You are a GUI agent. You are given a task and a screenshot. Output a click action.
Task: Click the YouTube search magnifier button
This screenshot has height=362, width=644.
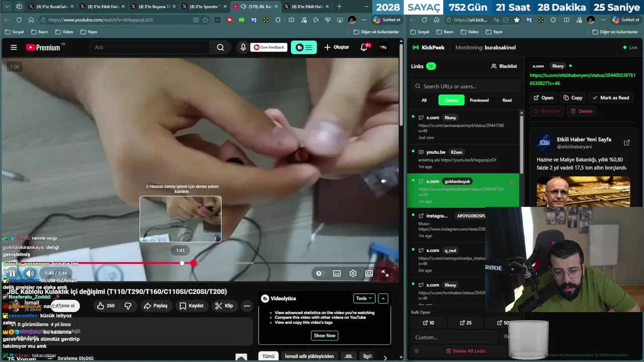(220, 47)
